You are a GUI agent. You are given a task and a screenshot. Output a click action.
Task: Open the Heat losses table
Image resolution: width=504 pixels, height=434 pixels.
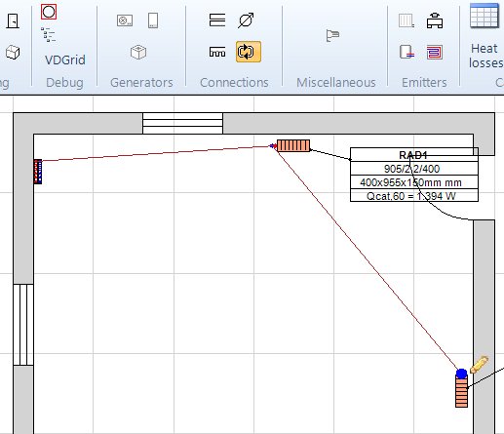[485, 36]
